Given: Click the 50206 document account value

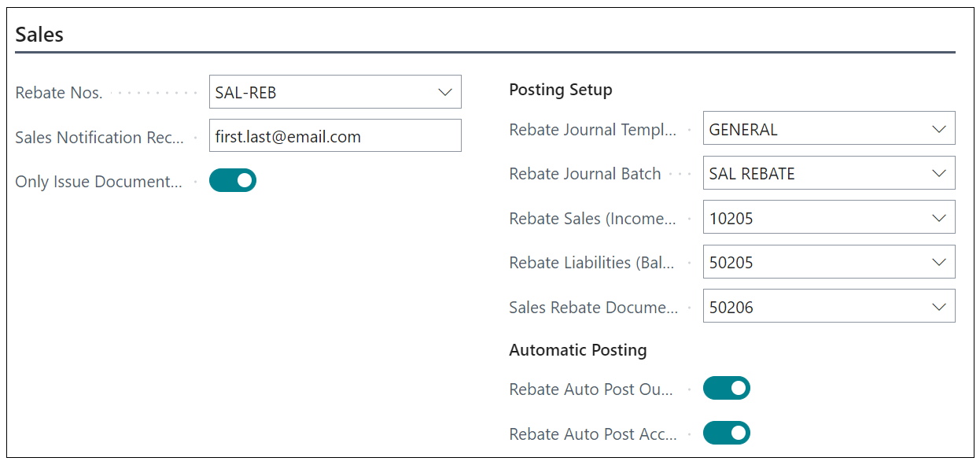Looking at the screenshot, I should tap(729, 306).
